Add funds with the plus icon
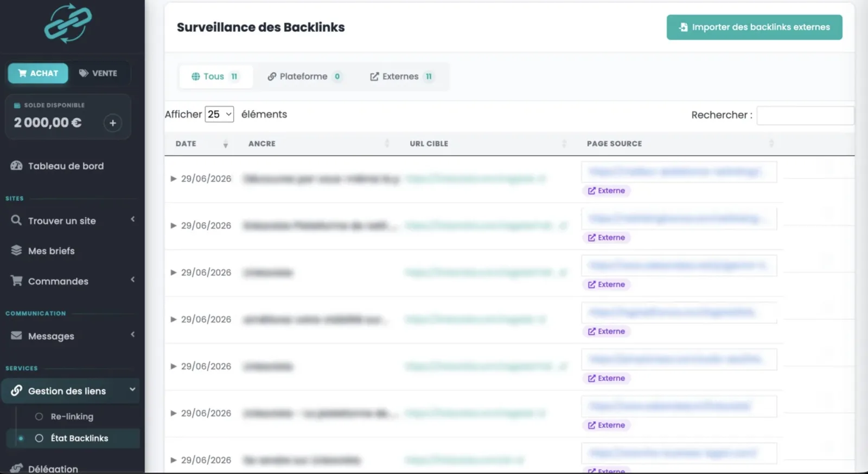868x474 pixels. (112, 123)
